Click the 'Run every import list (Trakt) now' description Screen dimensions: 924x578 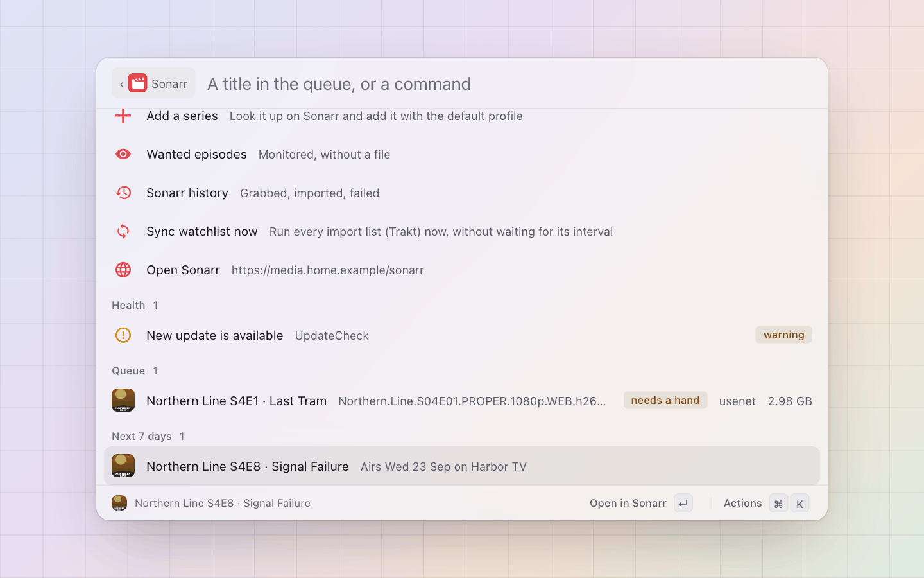441,232
